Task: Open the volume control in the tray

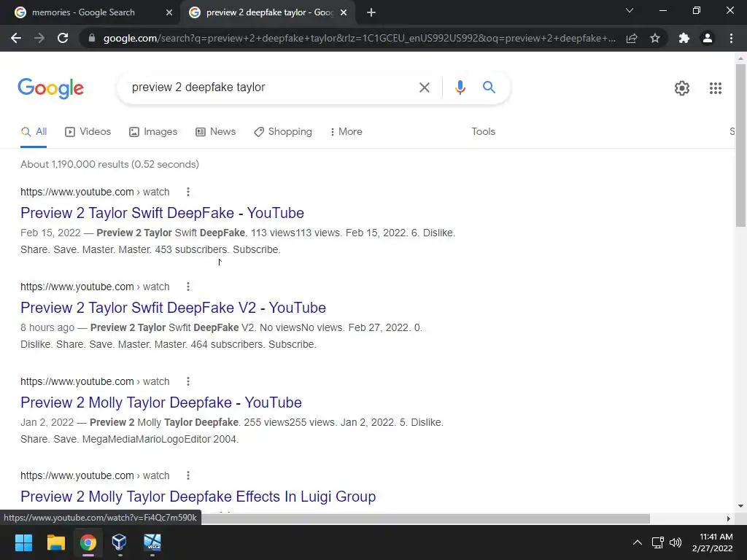Action: [675, 542]
